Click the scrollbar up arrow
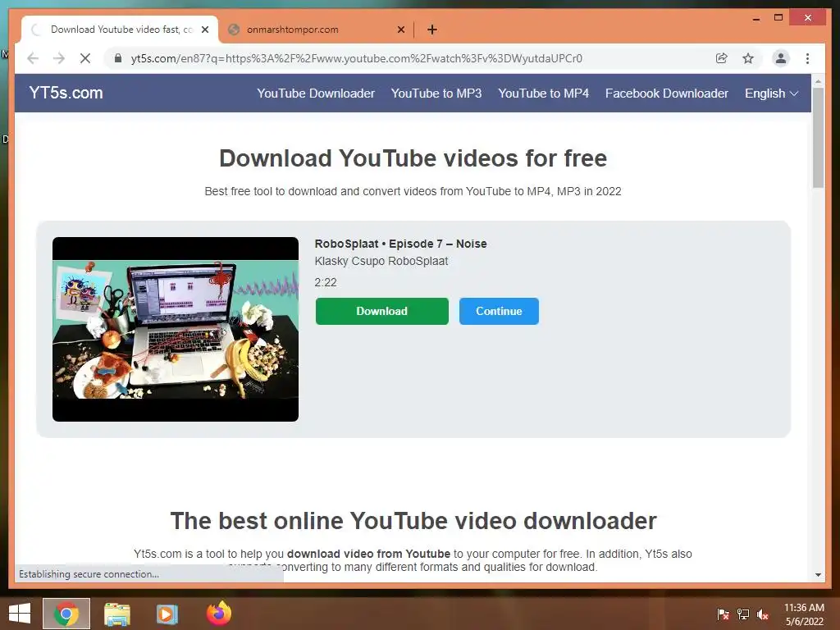Image resolution: width=840 pixels, height=630 pixels. pos(818,81)
